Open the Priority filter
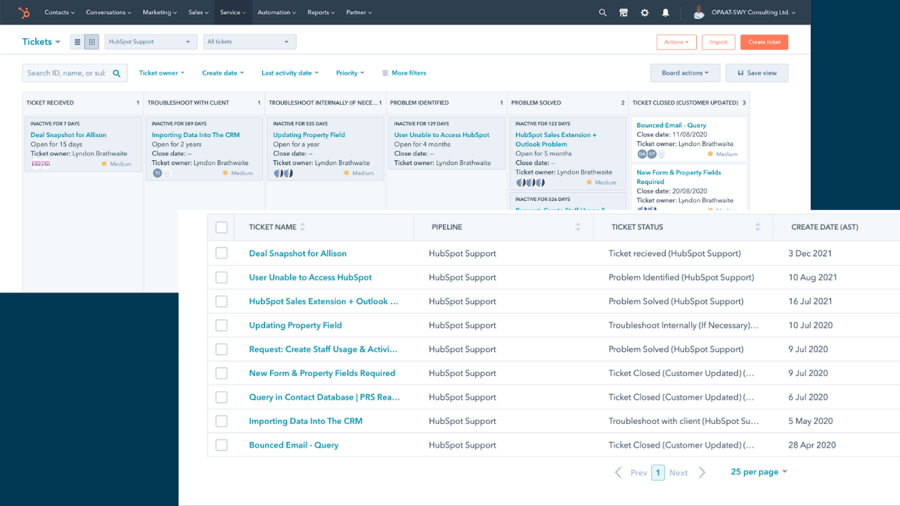This screenshot has height=506, width=900. pyautogui.click(x=350, y=73)
